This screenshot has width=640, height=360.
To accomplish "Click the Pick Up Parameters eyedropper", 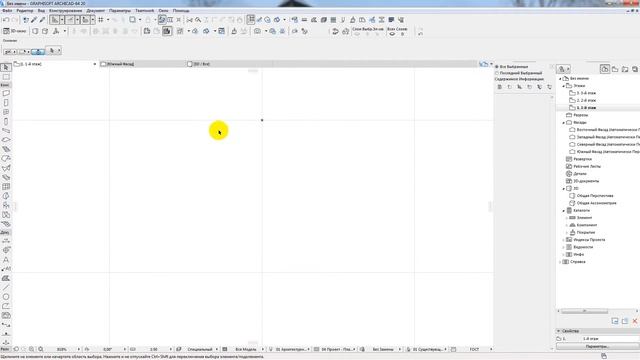I will 34,20.
